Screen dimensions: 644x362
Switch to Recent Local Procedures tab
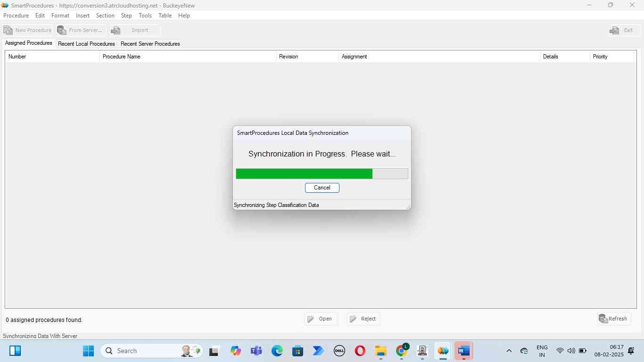(86, 44)
